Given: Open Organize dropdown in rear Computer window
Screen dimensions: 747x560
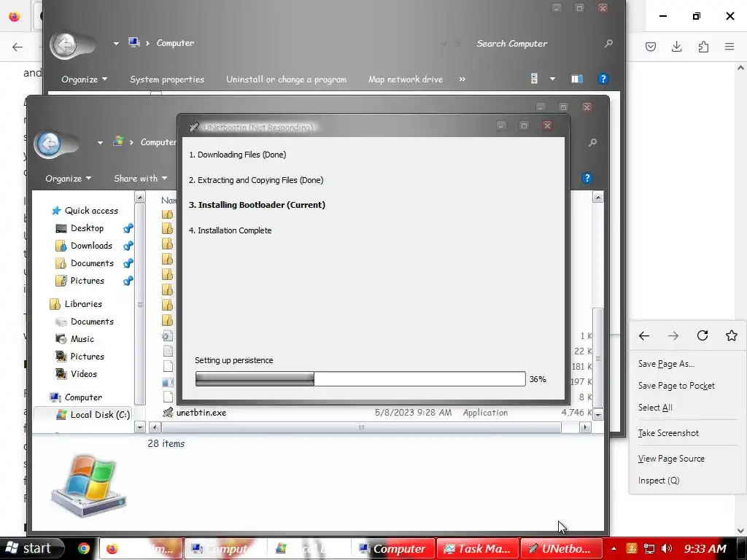Looking at the screenshot, I should pyautogui.click(x=84, y=79).
